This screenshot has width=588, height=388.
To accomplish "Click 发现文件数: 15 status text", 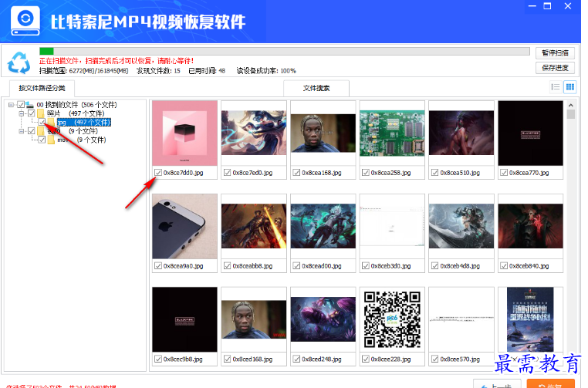I will 158,71.
